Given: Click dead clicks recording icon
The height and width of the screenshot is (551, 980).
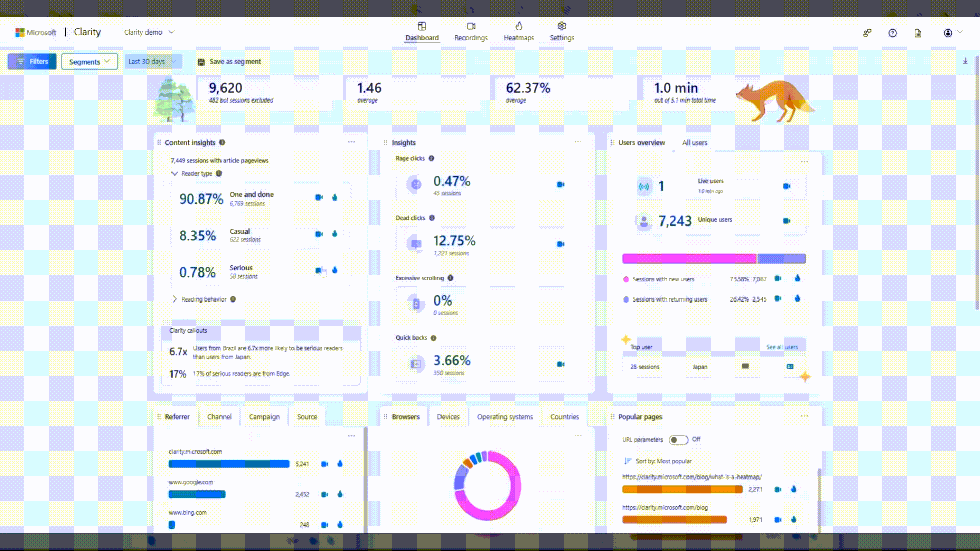Looking at the screenshot, I should click(560, 243).
